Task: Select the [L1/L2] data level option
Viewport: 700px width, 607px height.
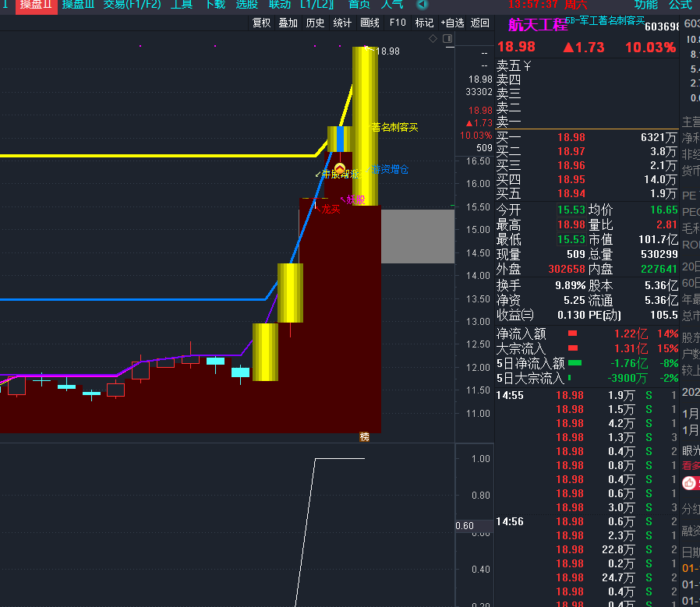Action: (317, 5)
